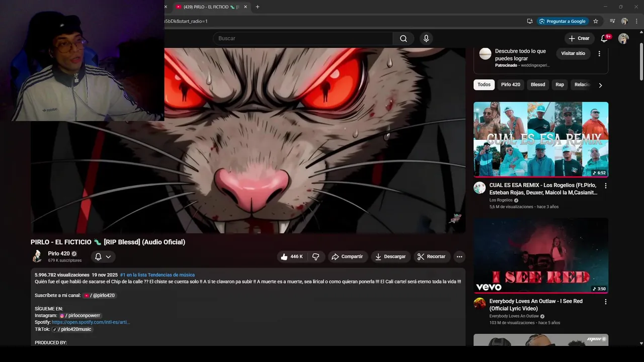The width and height of the screenshot is (644, 362).
Task: Open Pirlo 420 channel name link
Action: [x=59, y=253]
